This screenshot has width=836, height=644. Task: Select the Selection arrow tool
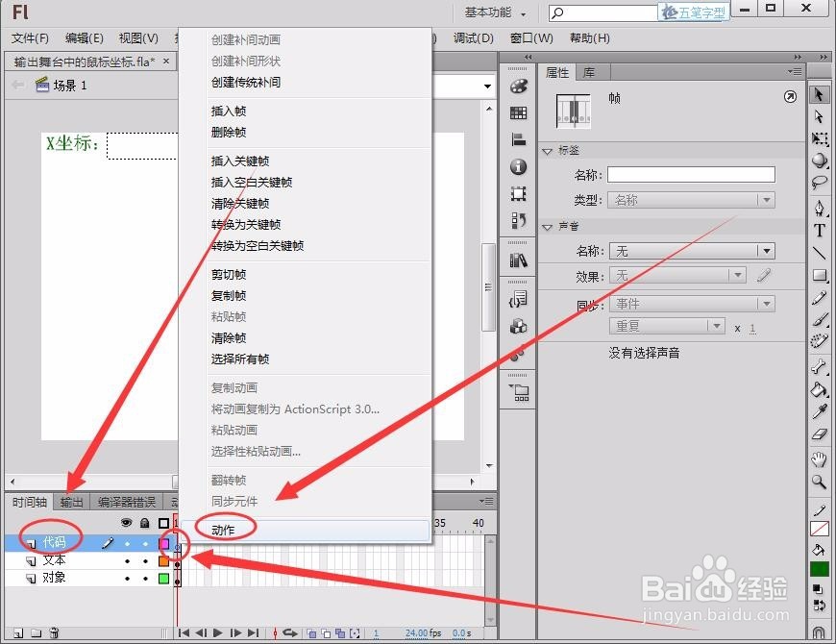[819, 94]
